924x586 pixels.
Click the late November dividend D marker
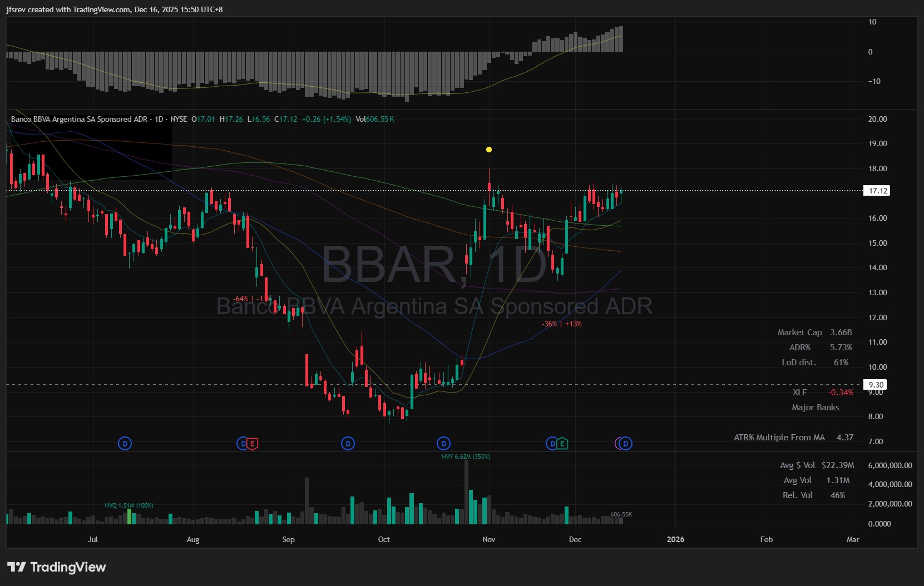point(552,444)
